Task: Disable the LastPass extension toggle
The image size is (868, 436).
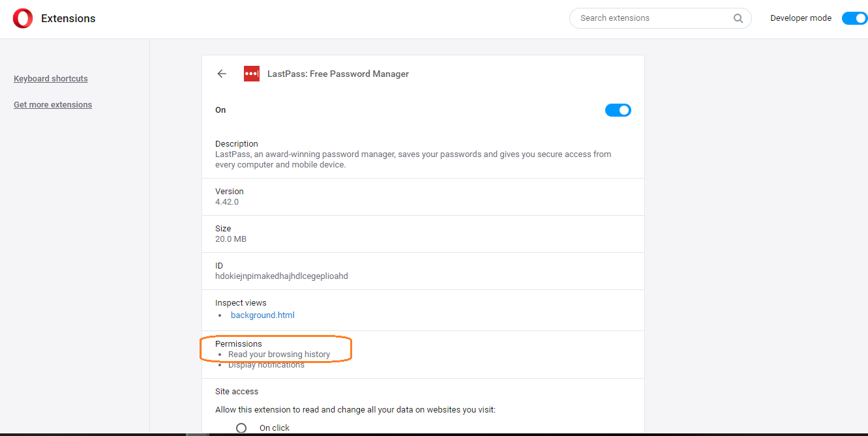Action: [618, 110]
